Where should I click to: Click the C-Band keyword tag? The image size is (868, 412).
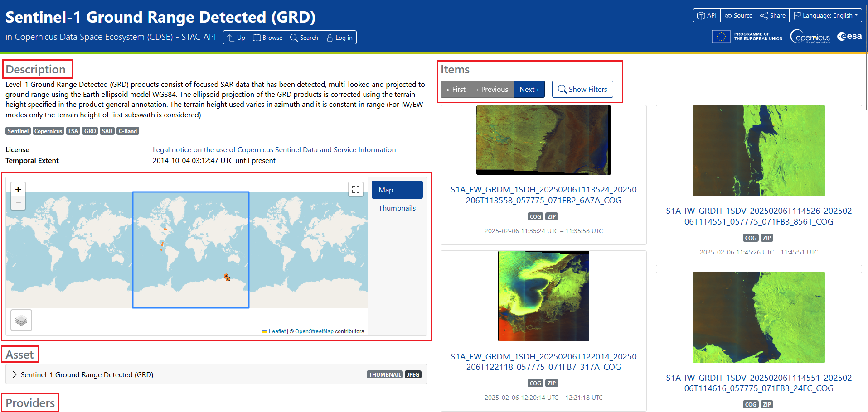coord(128,131)
